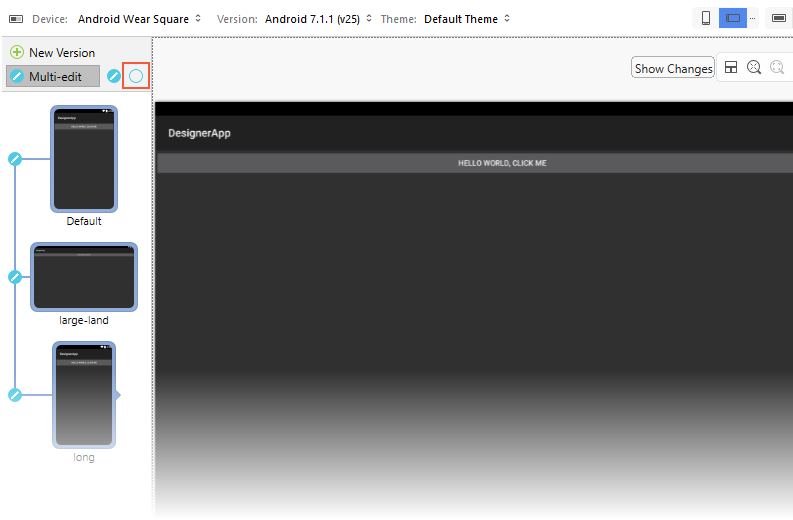Click the New Version plus icon
The image size is (793, 520).
point(17,52)
